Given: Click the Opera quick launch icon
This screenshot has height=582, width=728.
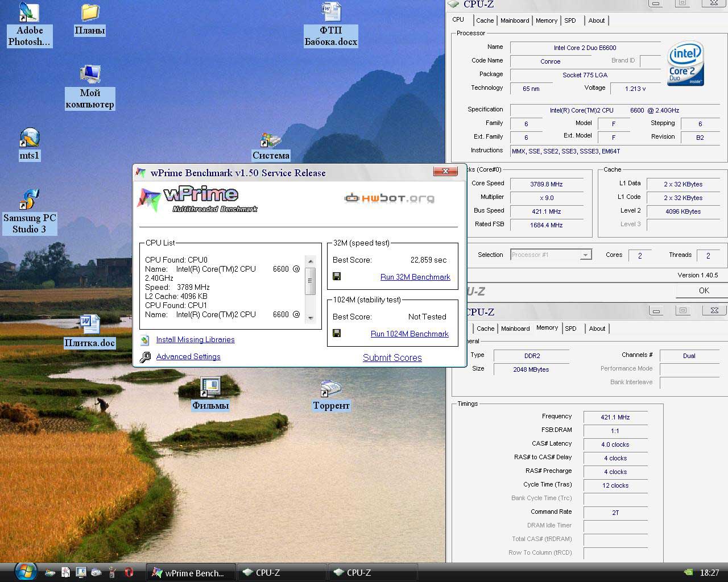Looking at the screenshot, I should (x=129, y=572).
